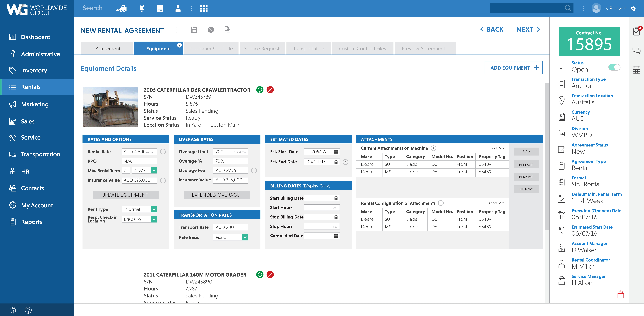This screenshot has height=316, width=644.
Task: Go BACK to previous step
Action: pyautogui.click(x=492, y=30)
